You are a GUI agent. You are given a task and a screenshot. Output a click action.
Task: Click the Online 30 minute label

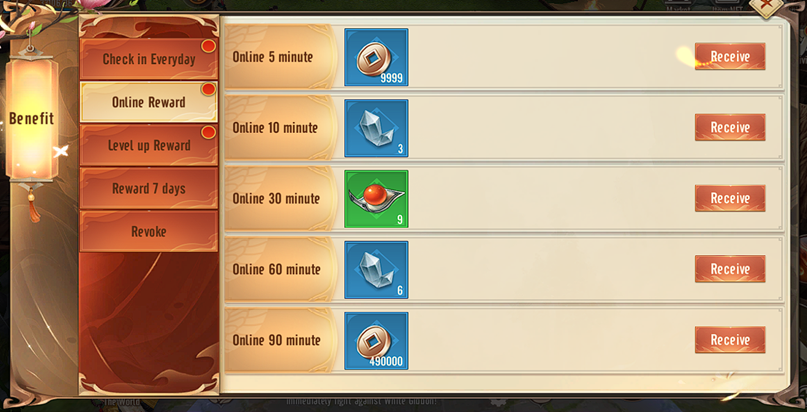(276, 199)
